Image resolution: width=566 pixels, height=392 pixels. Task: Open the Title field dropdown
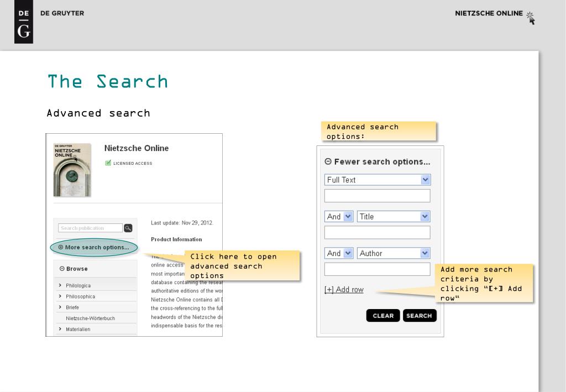pyautogui.click(x=394, y=217)
